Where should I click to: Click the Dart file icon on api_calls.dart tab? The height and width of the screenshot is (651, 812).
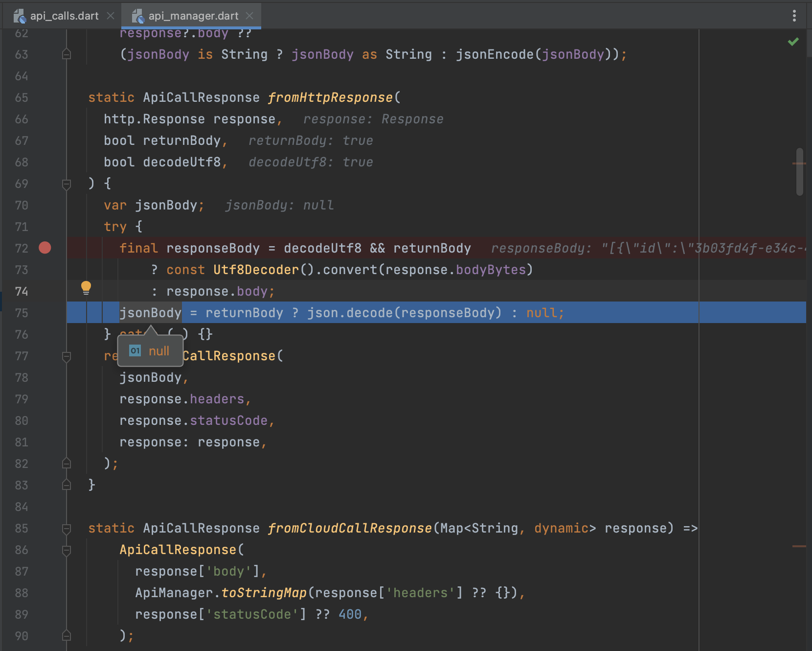[x=20, y=15]
